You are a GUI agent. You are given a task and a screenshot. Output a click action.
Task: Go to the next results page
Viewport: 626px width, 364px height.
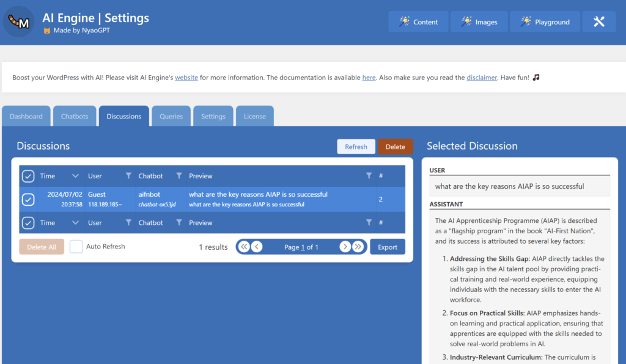345,247
